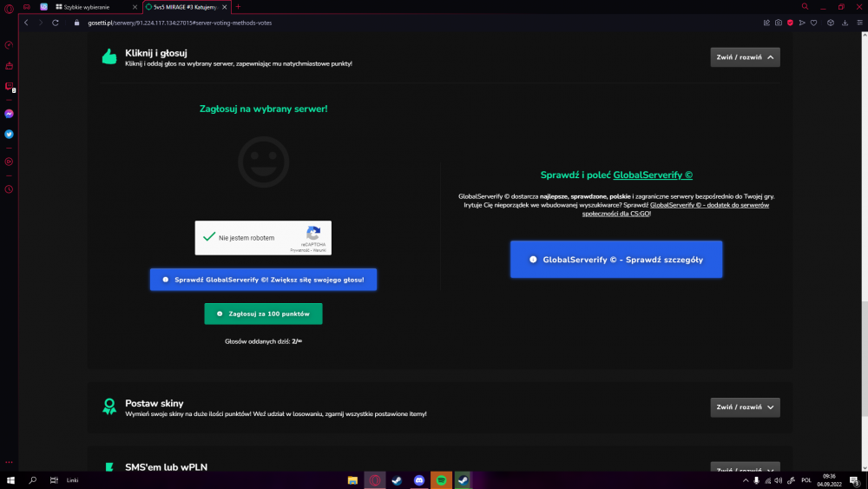This screenshot has height=489, width=868.
Task: Go back to previous page
Action: (26, 23)
